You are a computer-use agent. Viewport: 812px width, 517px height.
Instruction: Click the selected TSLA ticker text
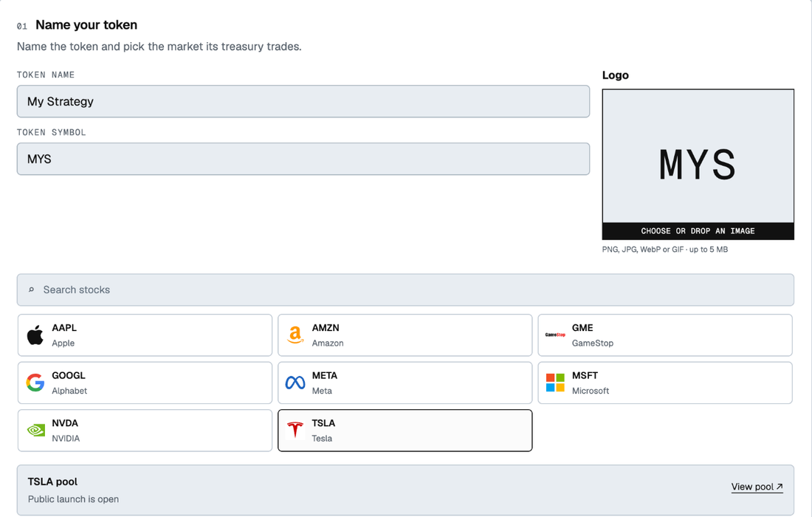tap(323, 423)
